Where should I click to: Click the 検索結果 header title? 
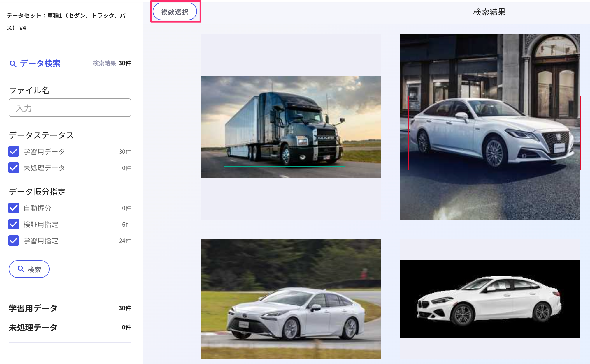[489, 12]
